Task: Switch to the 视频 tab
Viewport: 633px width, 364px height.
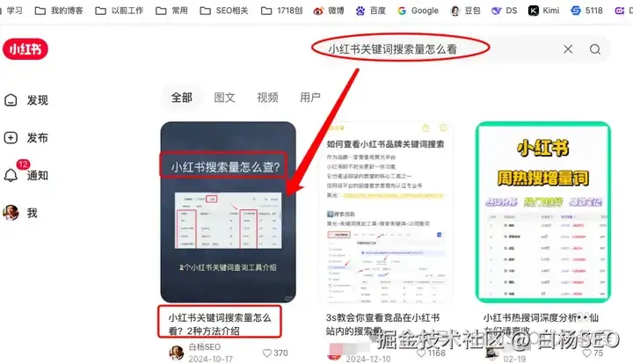Action: pos(267,98)
